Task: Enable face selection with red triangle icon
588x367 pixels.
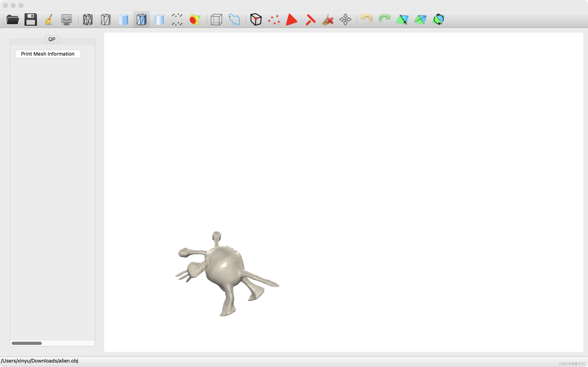Action: (292, 19)
